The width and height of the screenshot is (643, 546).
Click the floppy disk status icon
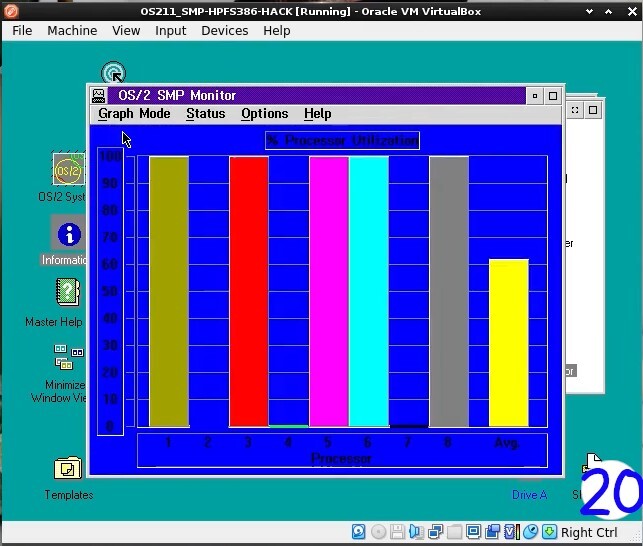tap(397, 532)
